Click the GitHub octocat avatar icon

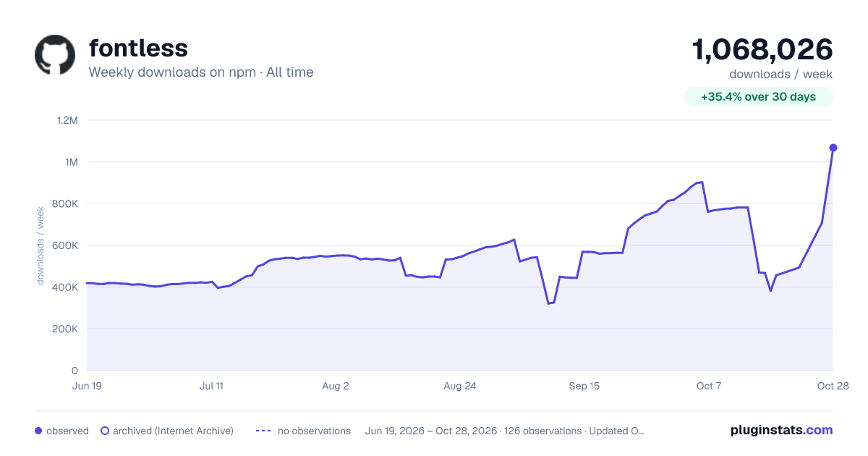55,54
